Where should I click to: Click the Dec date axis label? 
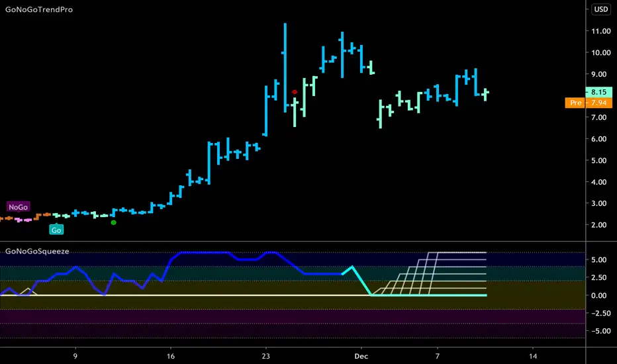point(361,356)
